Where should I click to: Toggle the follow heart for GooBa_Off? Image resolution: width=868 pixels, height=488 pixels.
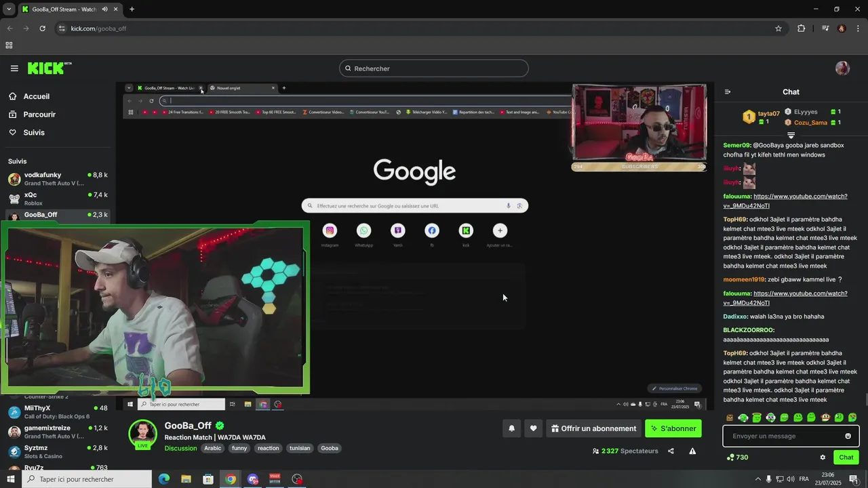[x=533, y=428]
